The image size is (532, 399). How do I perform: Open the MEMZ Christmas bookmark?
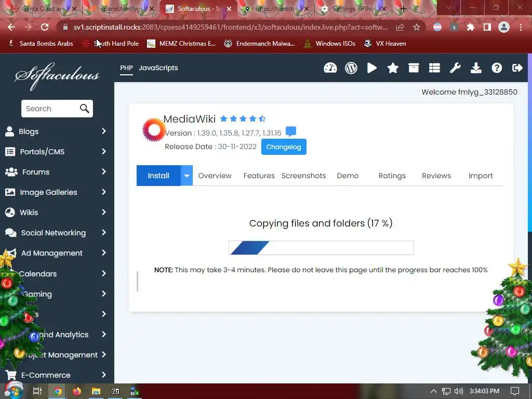click(x=181, y=44)
